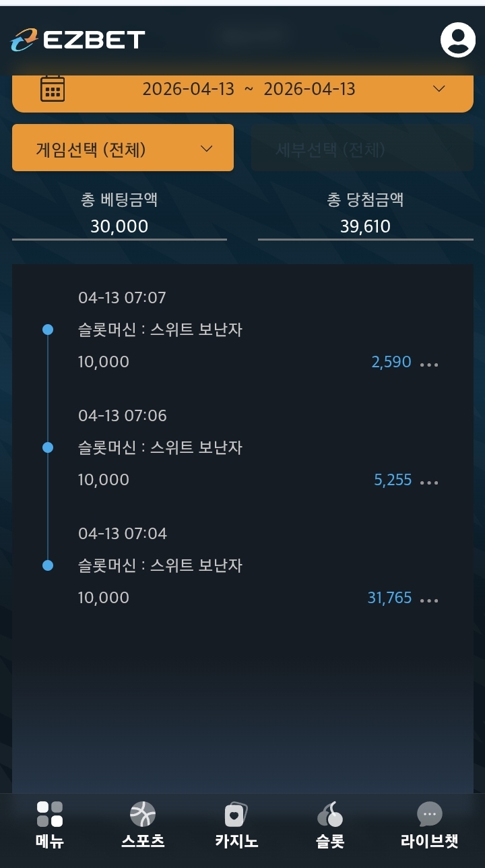The height and width of the screenshot is (868, 485).
Task: Click the EZBET logo
Action: [78, 40]
